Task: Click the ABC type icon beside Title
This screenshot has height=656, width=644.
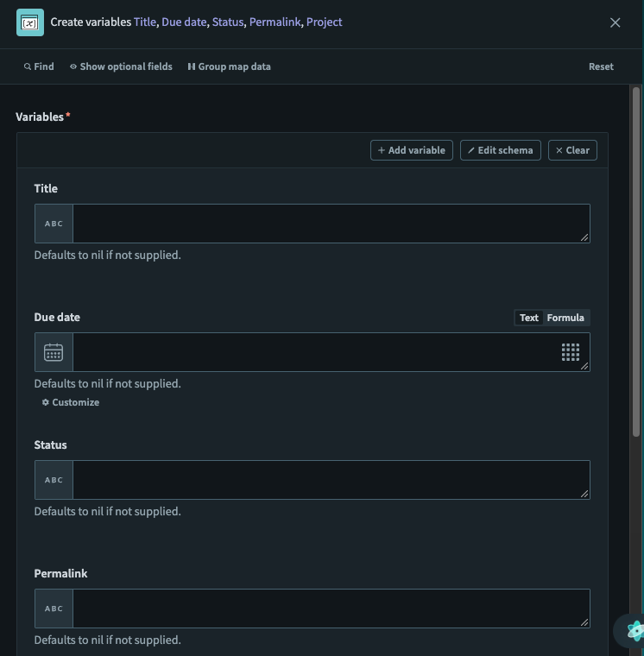Action: coord(54,224)
